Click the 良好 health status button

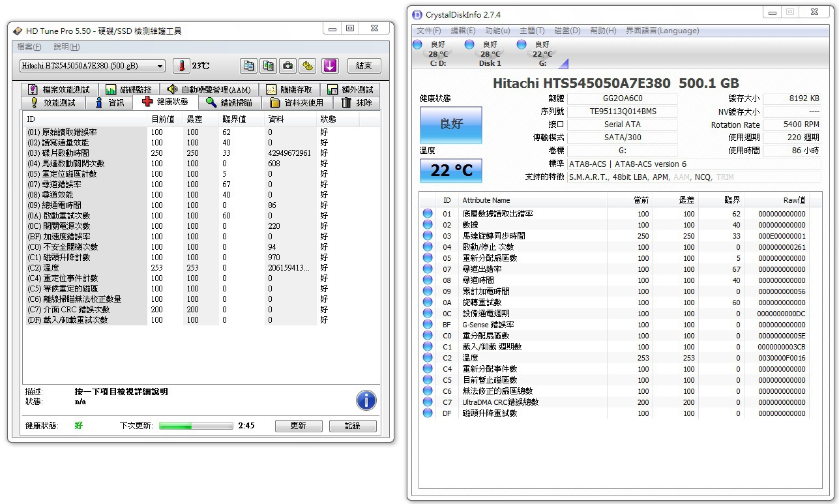click(x=451, y=125)
